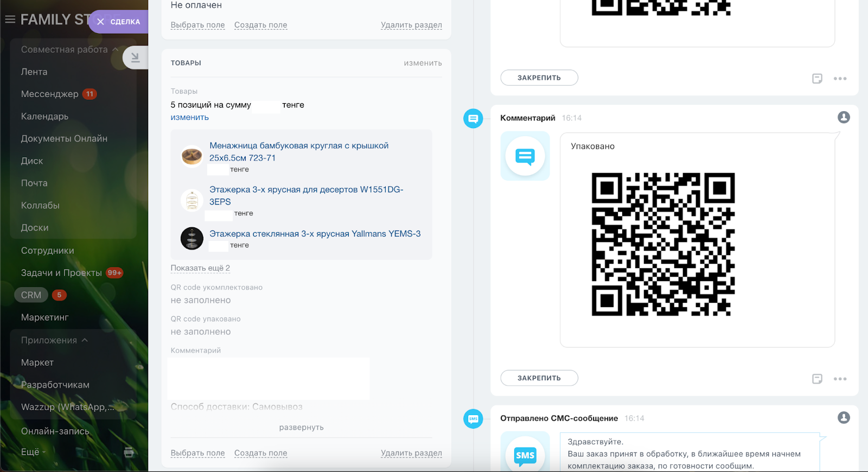
Task: Click the Менажница product thumbnail
Action: coord(192,156)
